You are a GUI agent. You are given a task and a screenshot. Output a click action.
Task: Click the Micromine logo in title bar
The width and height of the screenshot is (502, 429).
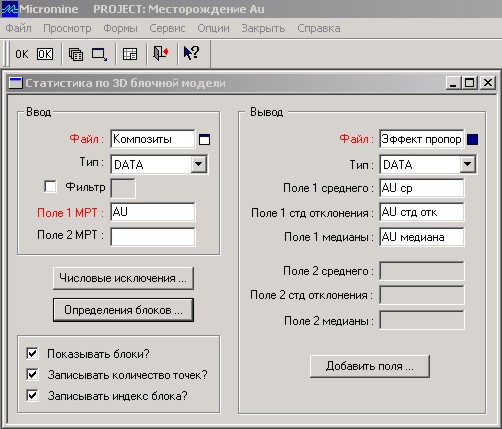point(9,9)
